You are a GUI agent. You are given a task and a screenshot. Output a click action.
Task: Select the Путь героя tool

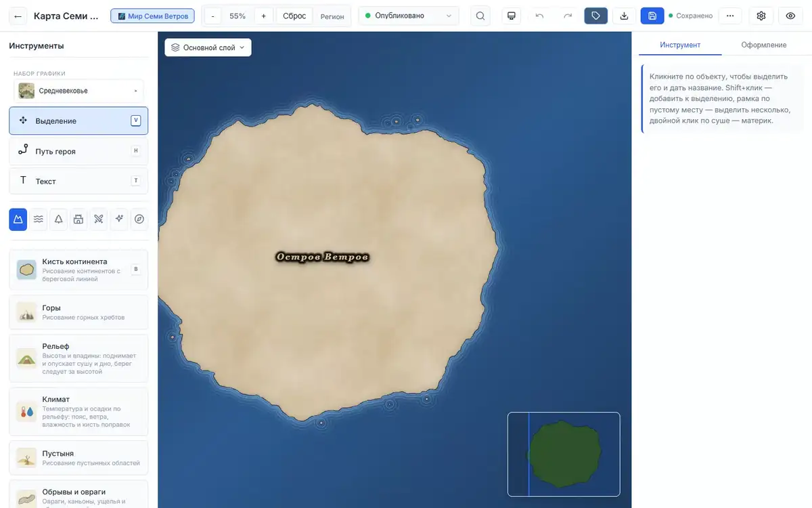(78, 151)
